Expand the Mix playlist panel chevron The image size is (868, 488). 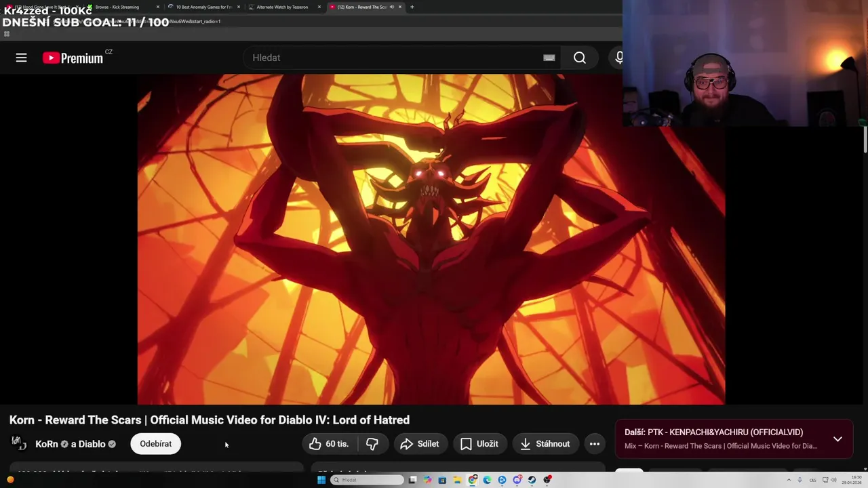837,439
